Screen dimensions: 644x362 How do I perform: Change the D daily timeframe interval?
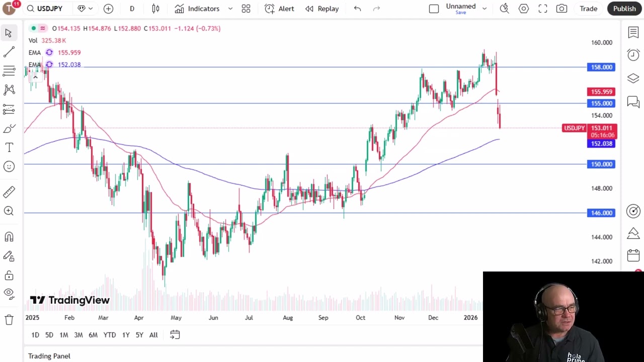coord(132,9)
